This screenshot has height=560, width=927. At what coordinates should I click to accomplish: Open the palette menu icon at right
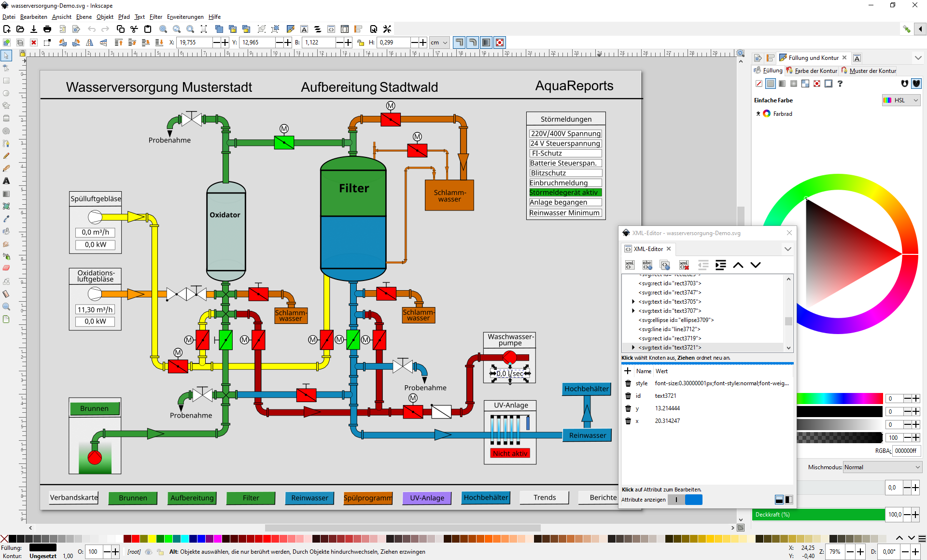922,538
